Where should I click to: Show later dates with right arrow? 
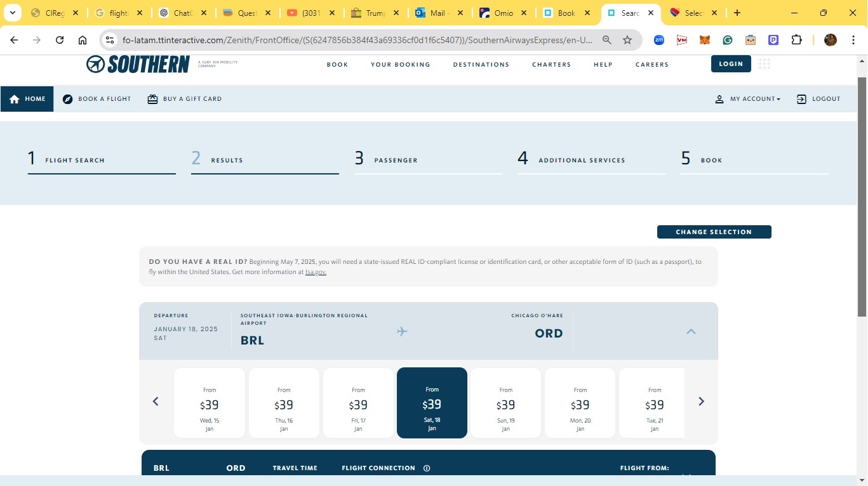pos(701,401)
